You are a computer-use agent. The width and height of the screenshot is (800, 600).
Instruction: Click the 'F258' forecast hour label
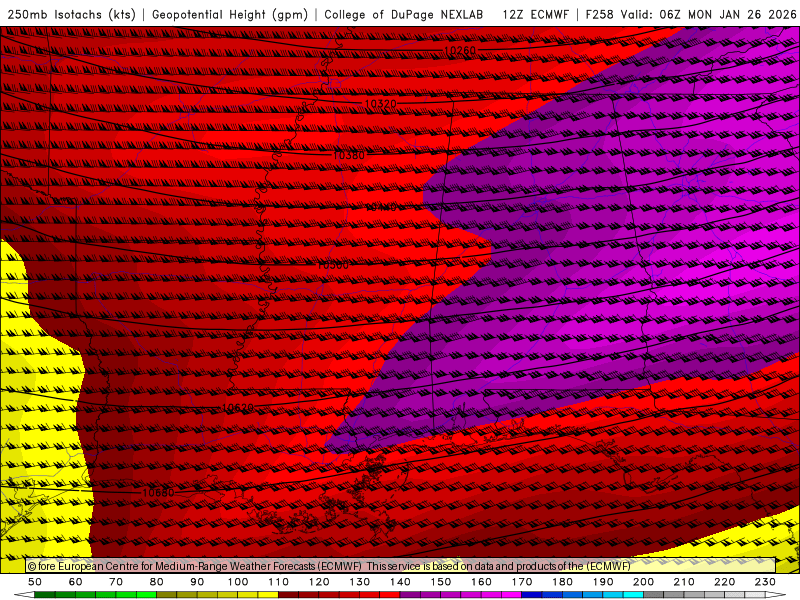coord(599,14)
